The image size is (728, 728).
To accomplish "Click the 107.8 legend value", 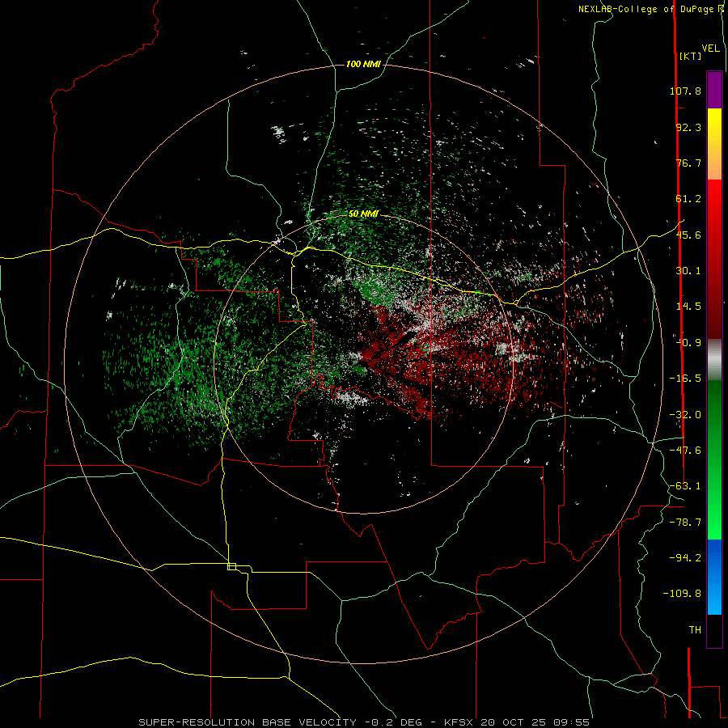I will pyautogui.click(x=685, y=91).
